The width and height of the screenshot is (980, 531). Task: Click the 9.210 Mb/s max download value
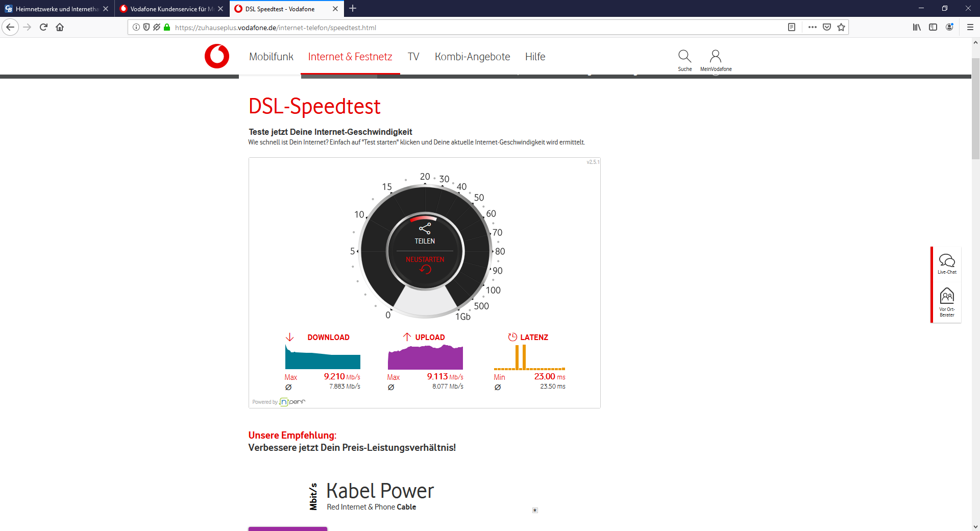(342, 377)
